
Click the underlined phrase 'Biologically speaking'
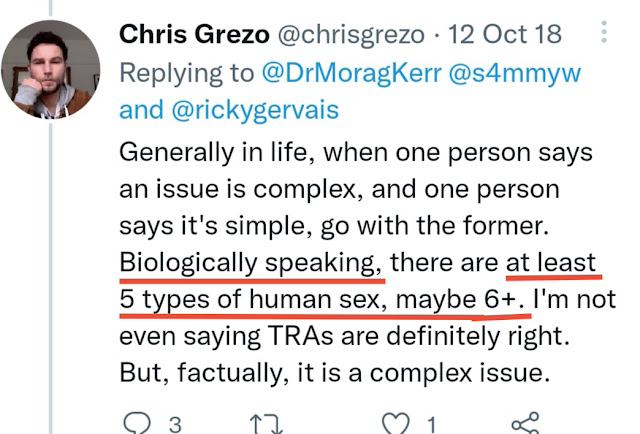[251, 263]
